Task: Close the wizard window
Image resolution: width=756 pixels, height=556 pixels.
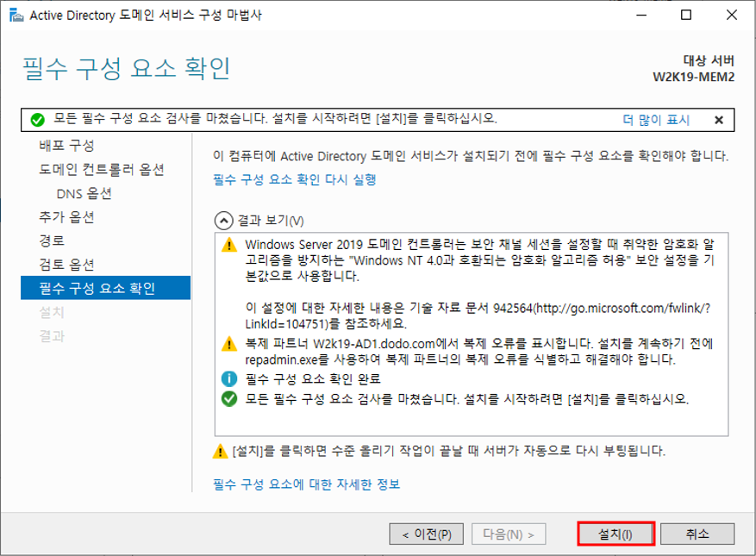Action: (731, 15)
